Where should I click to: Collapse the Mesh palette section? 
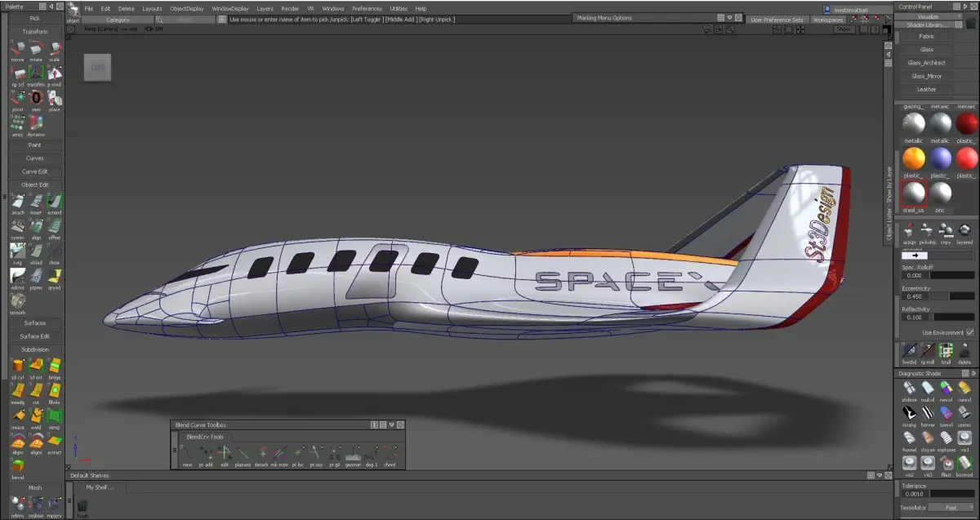tap(35, 487)
